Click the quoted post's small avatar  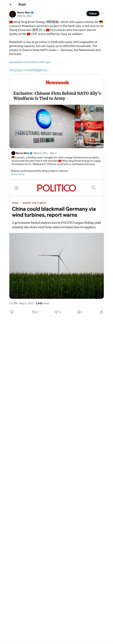pos(13,153)
